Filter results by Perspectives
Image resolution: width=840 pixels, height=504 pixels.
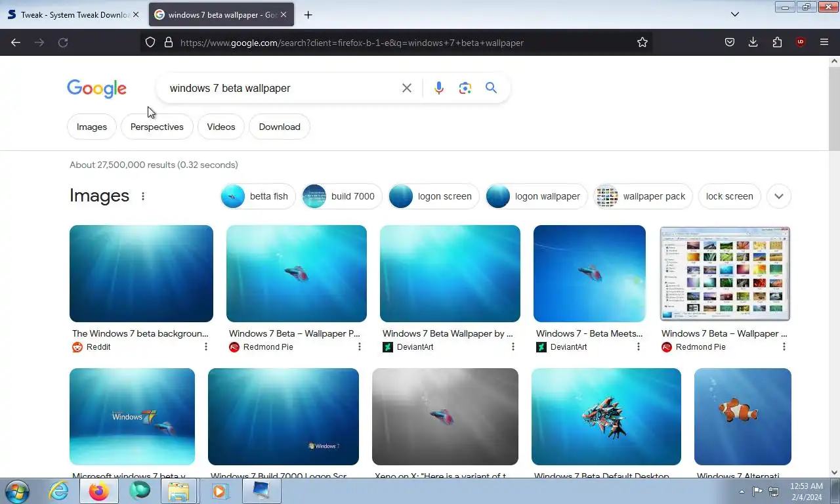[157, 127]
